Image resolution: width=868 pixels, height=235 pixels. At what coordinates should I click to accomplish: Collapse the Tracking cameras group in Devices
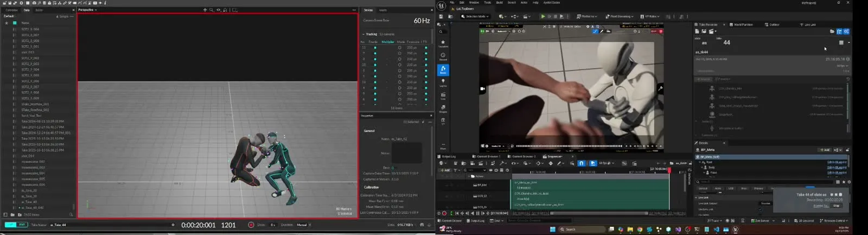click(x=363, y=34)
